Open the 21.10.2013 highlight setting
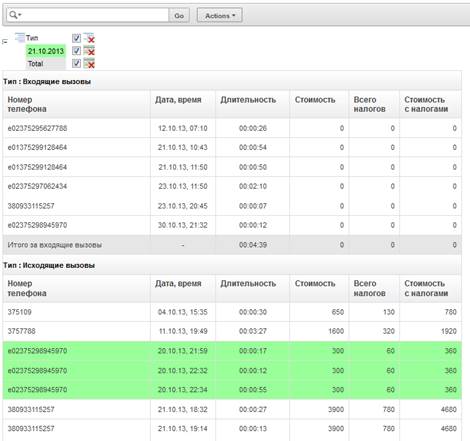Screen dimensions: 470x441 click(x=46, y=51)
